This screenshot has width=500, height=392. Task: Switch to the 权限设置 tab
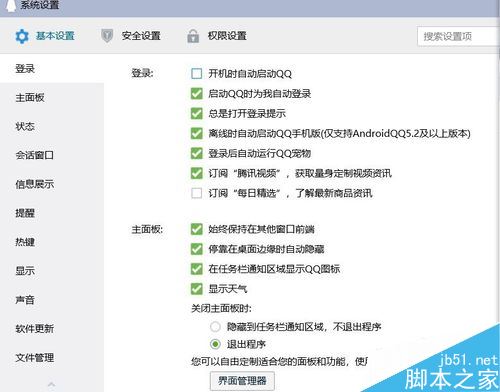(217, 36)
